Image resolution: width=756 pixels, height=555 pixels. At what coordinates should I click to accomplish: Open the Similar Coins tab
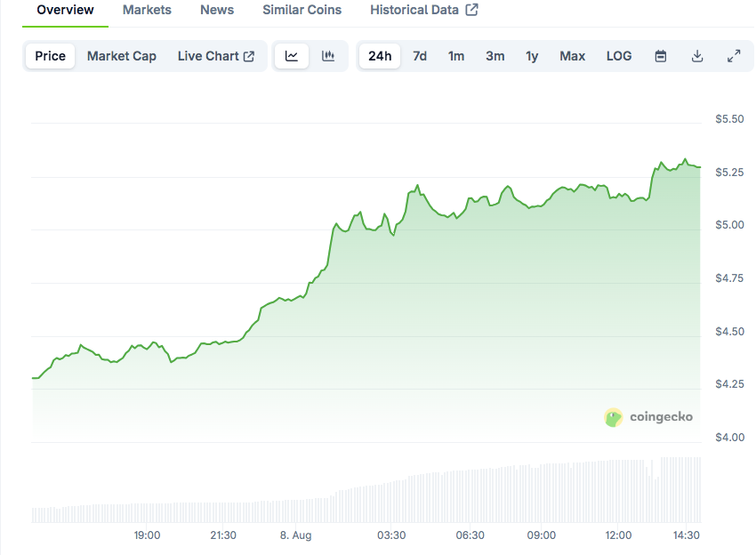click(x=302, y=10)
